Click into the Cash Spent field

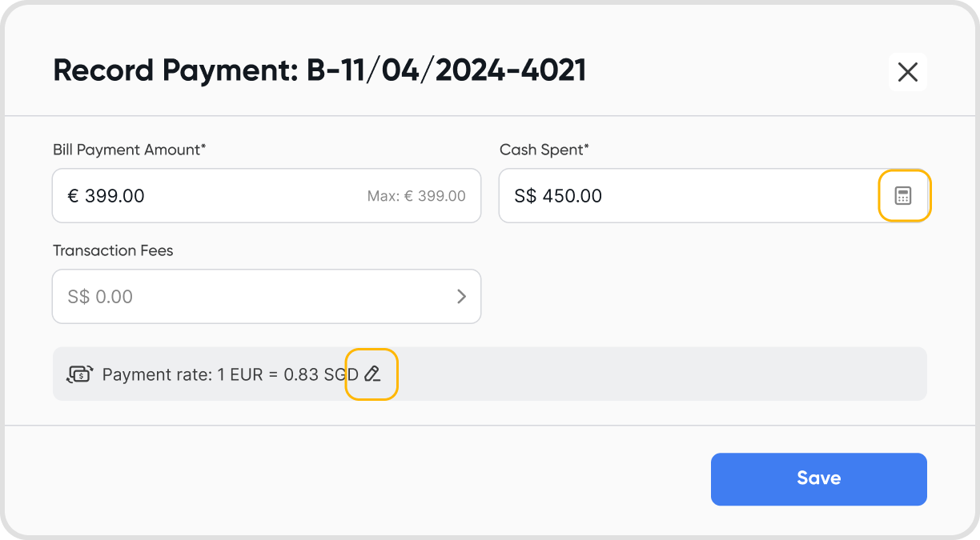point(721,196)
